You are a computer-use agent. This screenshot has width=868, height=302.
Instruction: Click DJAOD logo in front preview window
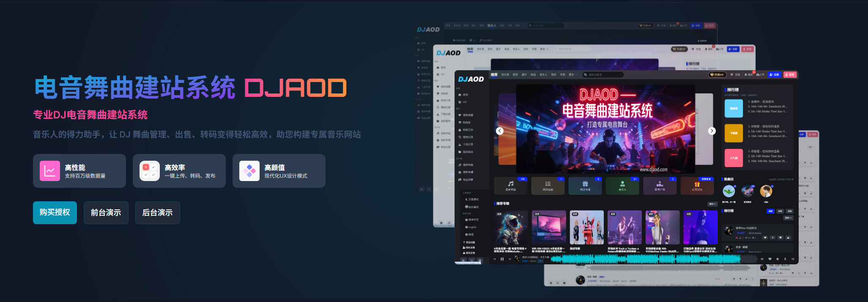(471, 79)
